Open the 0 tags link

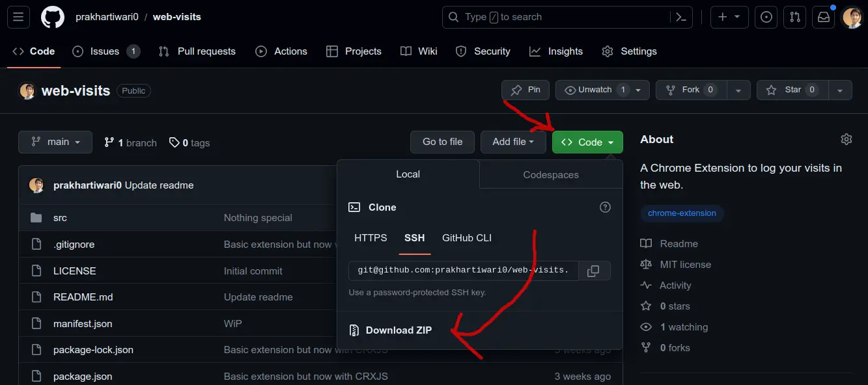[189, 142]
